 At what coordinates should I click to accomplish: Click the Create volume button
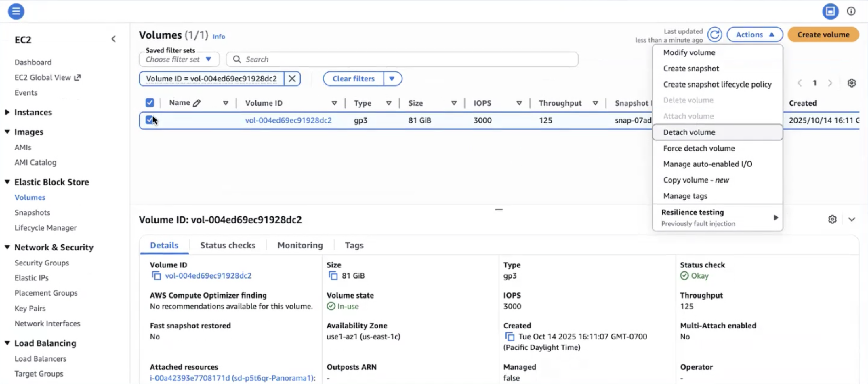[823, 35]
